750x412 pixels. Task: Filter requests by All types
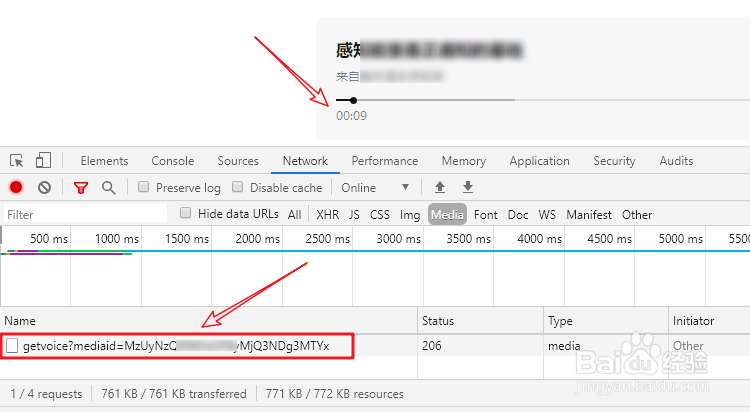coord(295,215)
